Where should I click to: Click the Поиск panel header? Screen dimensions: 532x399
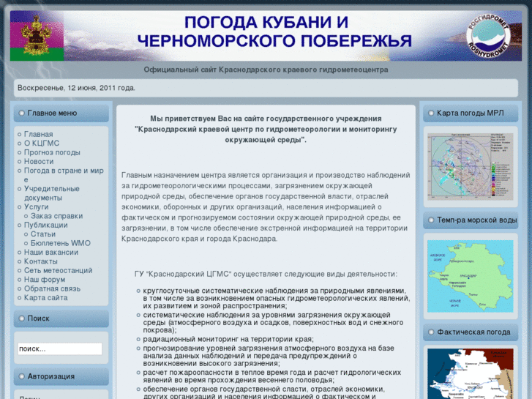tap(61, 318)
